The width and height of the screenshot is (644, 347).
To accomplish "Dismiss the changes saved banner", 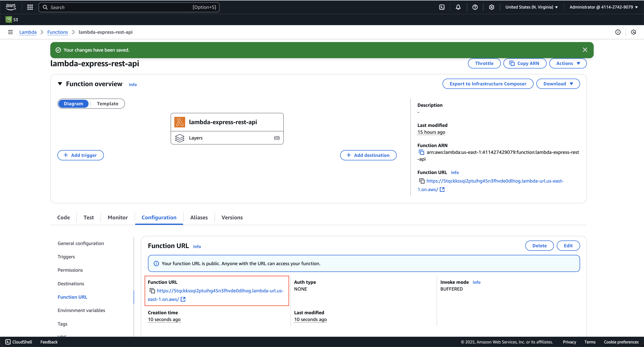I will point(585,50).
